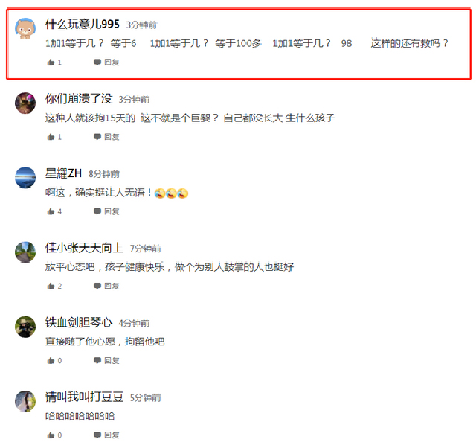The width and height of the screenshot is (476, 448).
Task: Click thumbs-up on 星耀ZH's comment
Action: 51,211
